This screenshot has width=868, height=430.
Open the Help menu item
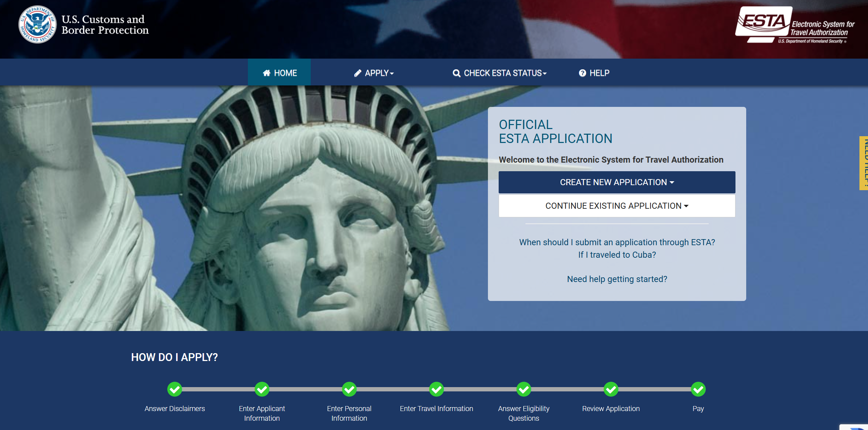point(594,73)
